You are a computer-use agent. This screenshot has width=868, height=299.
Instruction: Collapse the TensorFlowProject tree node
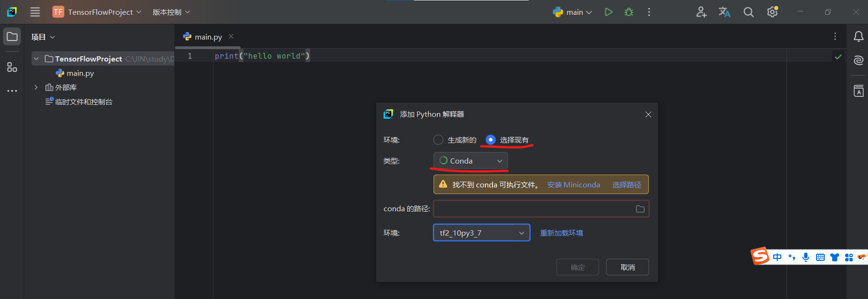[36, 59]
